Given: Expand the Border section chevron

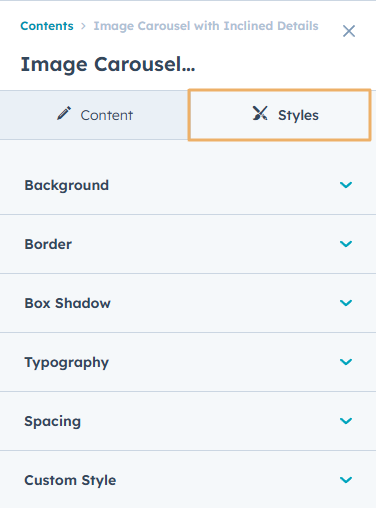Looking at the screenshot, I should point(346,244).
